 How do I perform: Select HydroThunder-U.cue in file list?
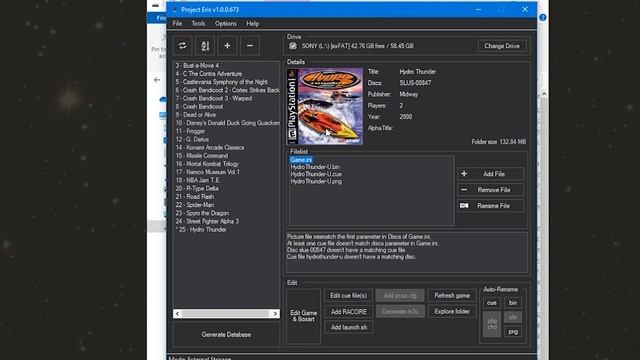316,174
